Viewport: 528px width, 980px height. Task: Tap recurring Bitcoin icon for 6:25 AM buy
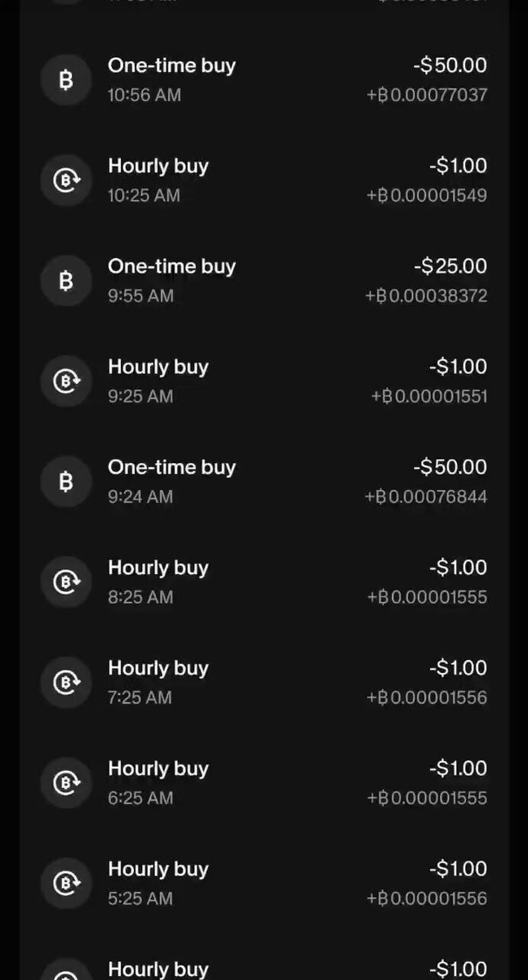coord(66,783)
